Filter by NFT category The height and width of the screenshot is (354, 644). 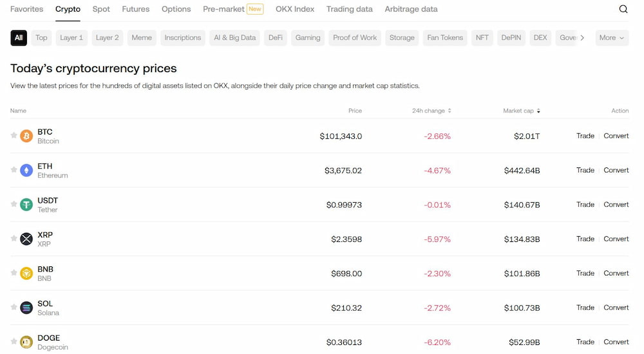482,38
